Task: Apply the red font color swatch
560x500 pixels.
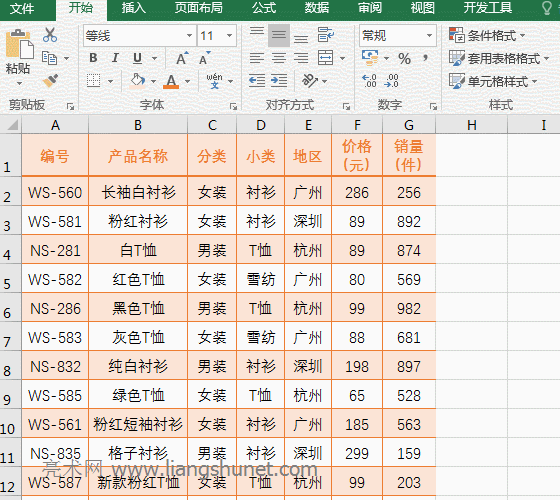Action: click(171, 81)
